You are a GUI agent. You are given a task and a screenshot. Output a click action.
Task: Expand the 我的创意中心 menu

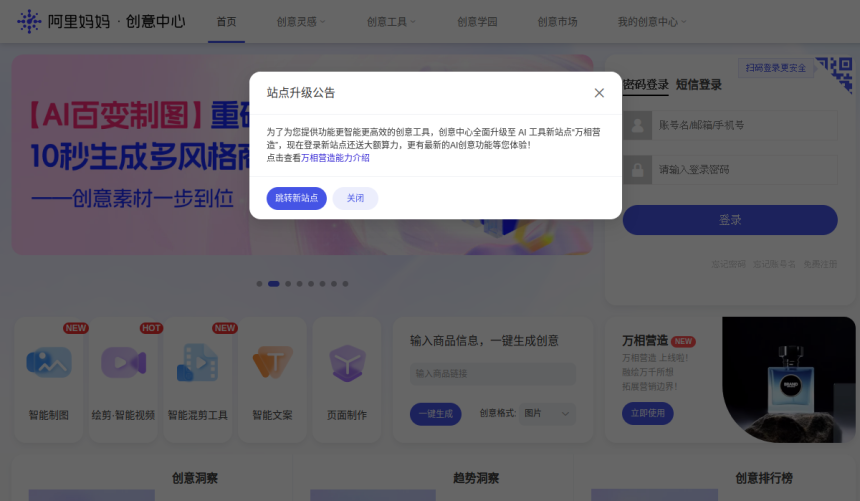(652, 22)
